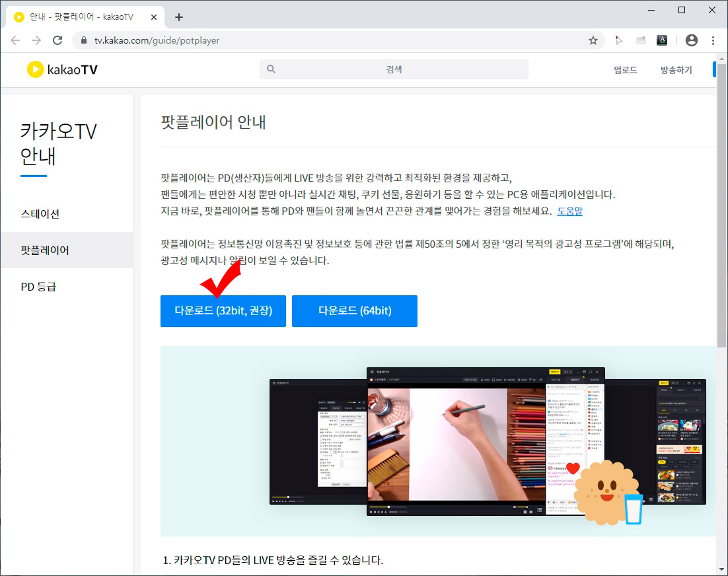Click the page vertical scrollbar thumb
728x576 pixels.
tap(721, 205)
